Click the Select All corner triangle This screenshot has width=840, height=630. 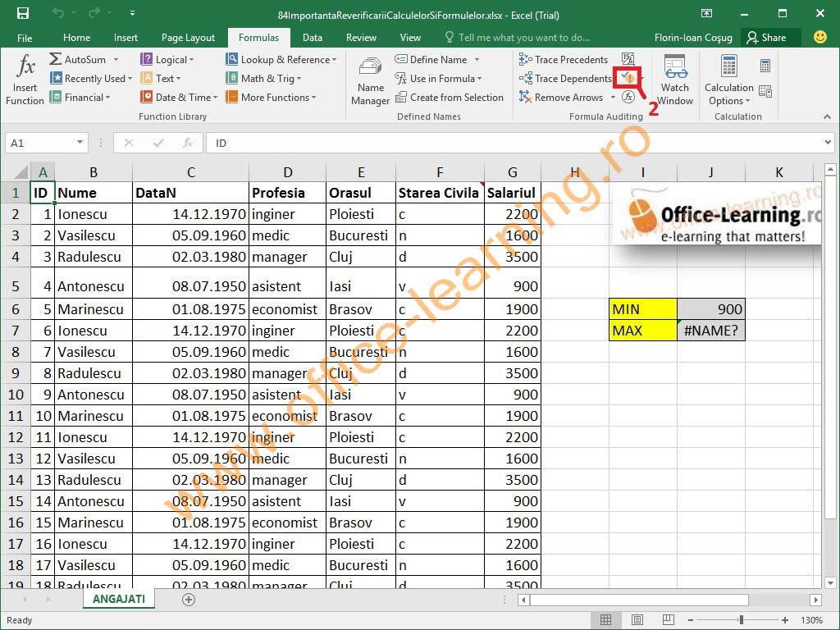pos(20,172)
